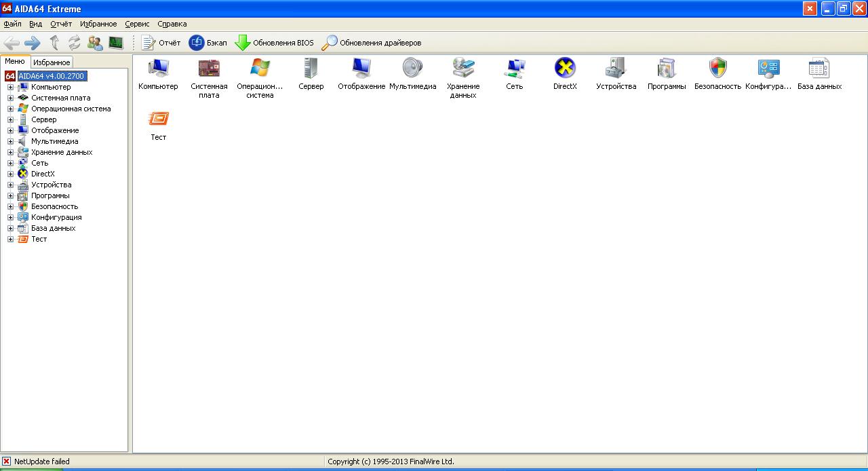The width and height of the screenshot is (868, 471).
Task: Click the Бэкап toolbar button
Action: [x=208, y=43]
